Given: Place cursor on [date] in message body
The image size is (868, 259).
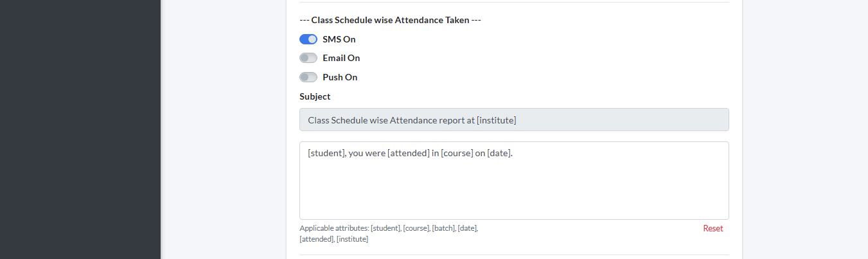Looking at the screenshot, I should pyautogui.click(x=499, y=154).
